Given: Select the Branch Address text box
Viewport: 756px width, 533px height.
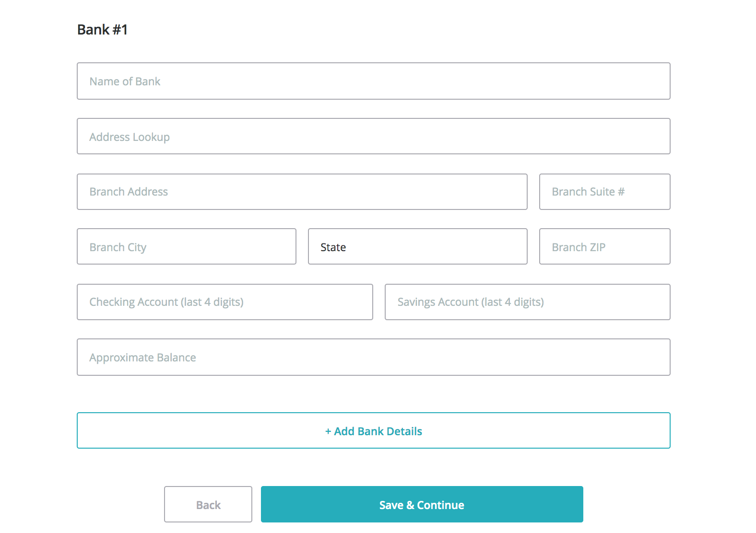Looking at the screenshot, I should pyautogui.click(x=302, y=192).
